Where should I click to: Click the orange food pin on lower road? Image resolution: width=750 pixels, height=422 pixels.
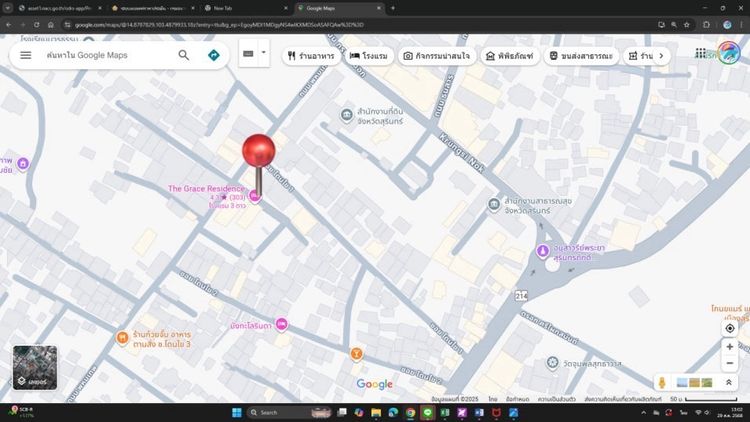coord(356,354)
